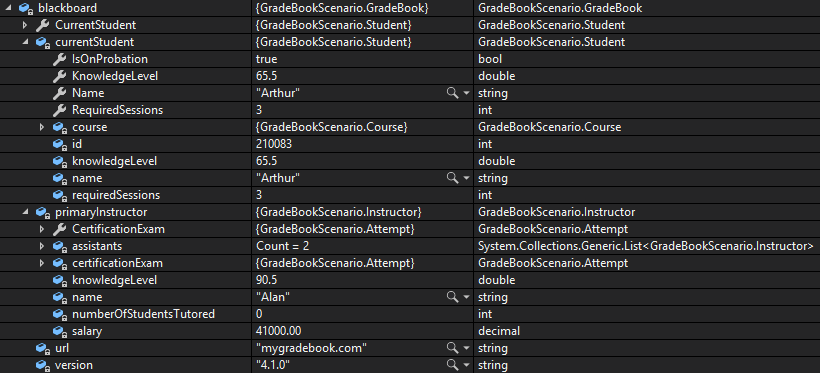This screenshot has height=373, width=820.
Task: Click the wrench icon beside IsOnProbation
Action: click(x=60, y=59)
